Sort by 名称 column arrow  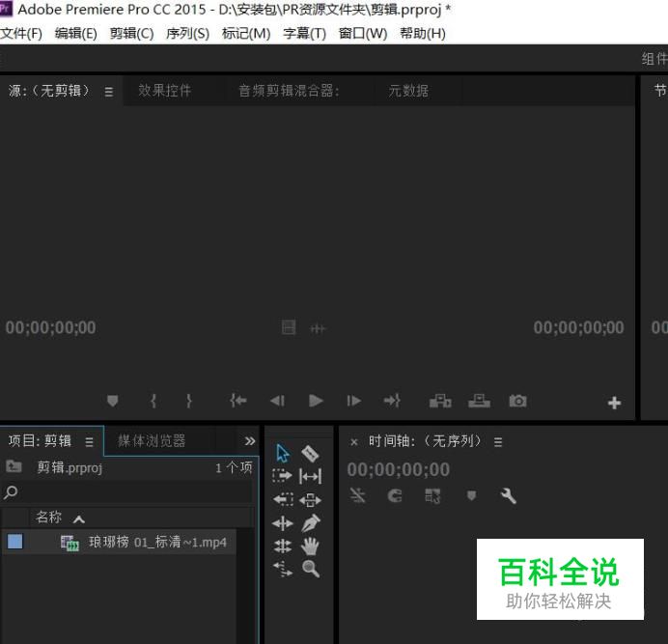[x=79, y=518]
